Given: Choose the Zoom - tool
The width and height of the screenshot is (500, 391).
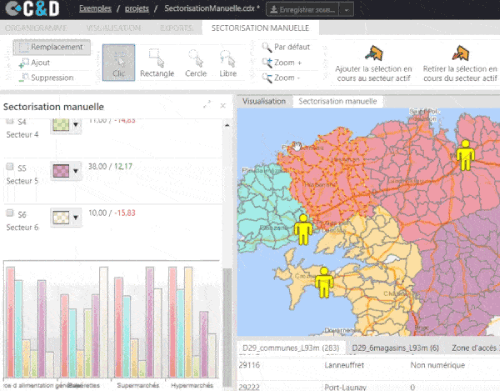Looking at the screenshot, I should pyautogui.click(x=281, y=78).
